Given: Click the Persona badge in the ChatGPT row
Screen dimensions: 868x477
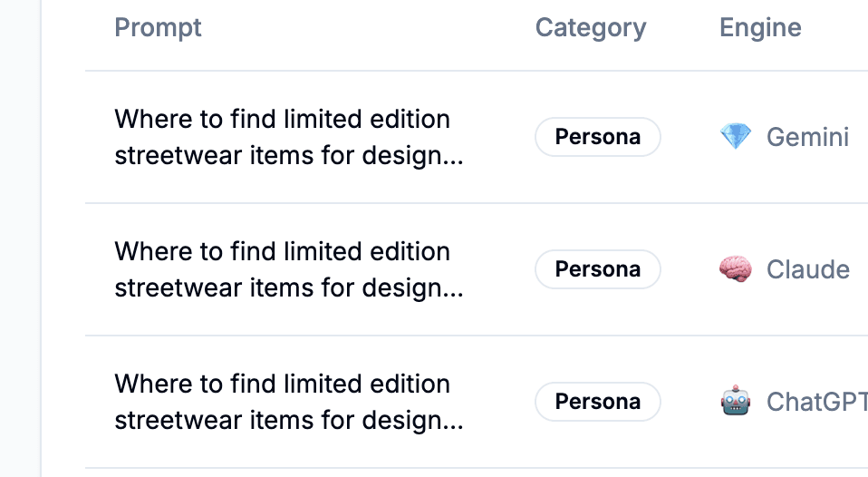Looking at the screenshot, I should tap(597, 402).
